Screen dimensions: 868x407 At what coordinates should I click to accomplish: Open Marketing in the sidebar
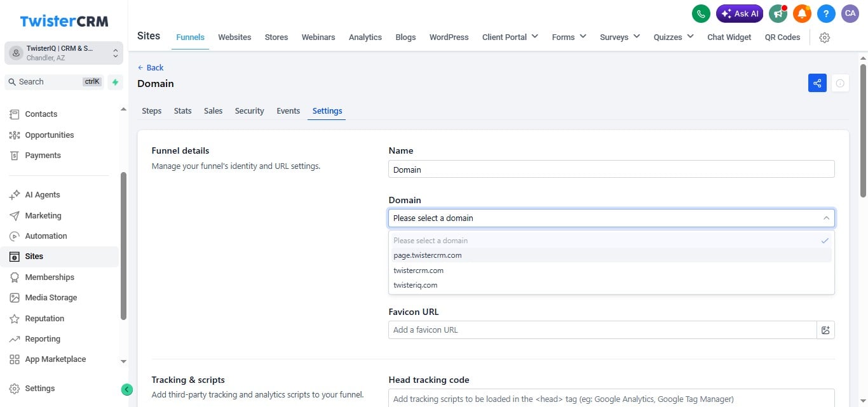click(x=43, y=216)
